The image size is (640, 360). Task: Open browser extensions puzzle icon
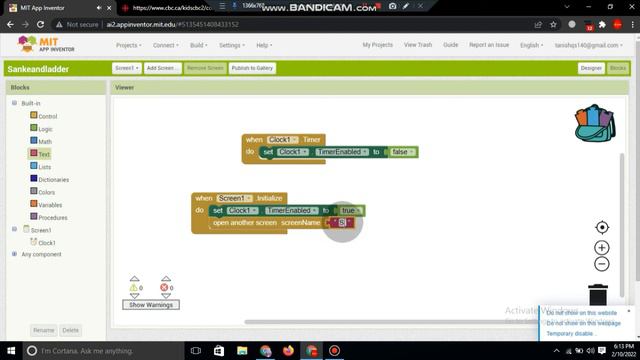click(602, 24)
